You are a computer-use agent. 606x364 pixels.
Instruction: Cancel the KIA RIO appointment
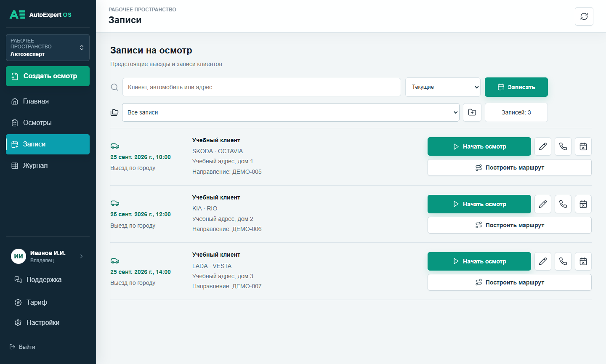tap(583, 204)
